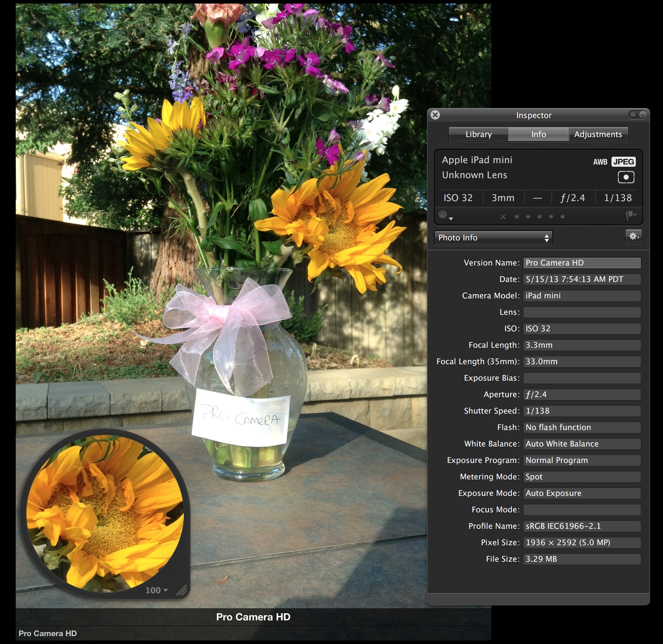663x644 pixels.
Task: Switch to the Library tab
Action: [478, 135]
